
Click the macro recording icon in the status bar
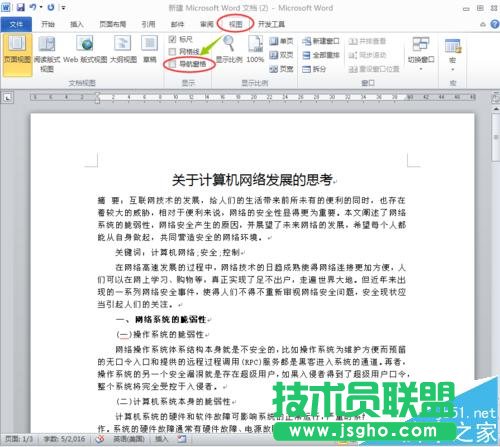tap(182, 439)
